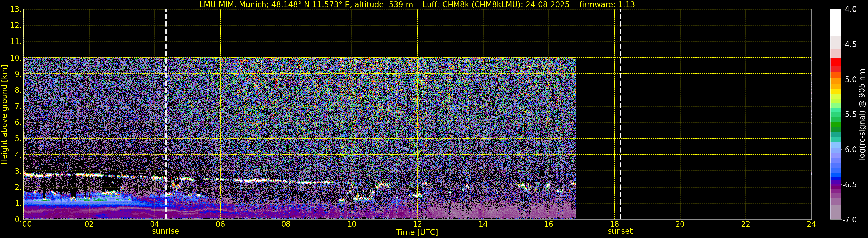Click the x-axis tick label '24'
This screenshot has width=868, height=238.
(811, 224)
